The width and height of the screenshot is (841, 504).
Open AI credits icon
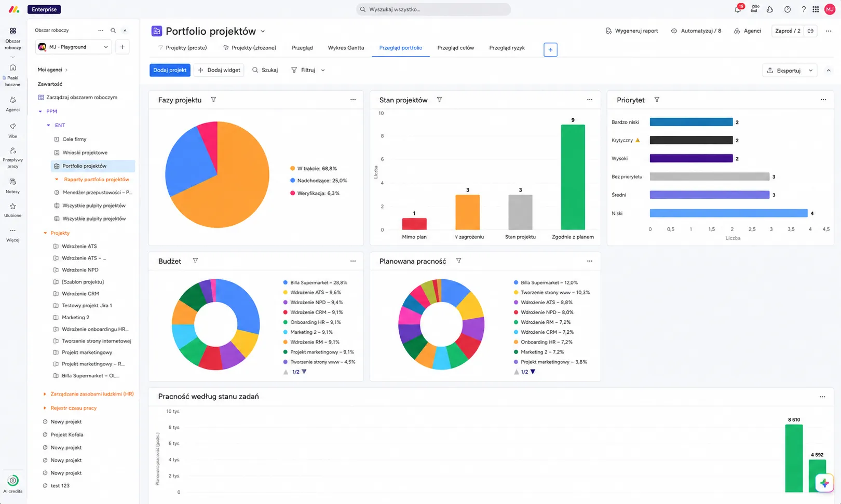13,480
